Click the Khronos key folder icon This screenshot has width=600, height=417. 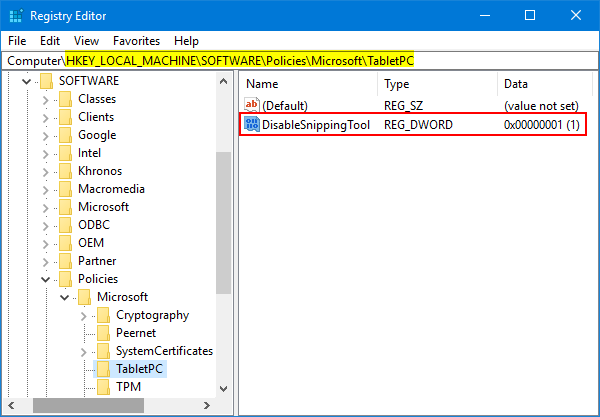(66, 171)
